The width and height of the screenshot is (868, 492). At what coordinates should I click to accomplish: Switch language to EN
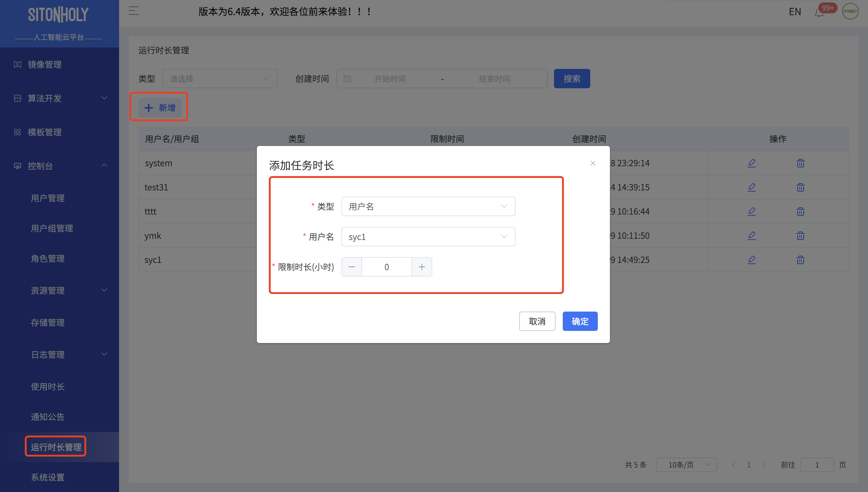click(795, 11)
